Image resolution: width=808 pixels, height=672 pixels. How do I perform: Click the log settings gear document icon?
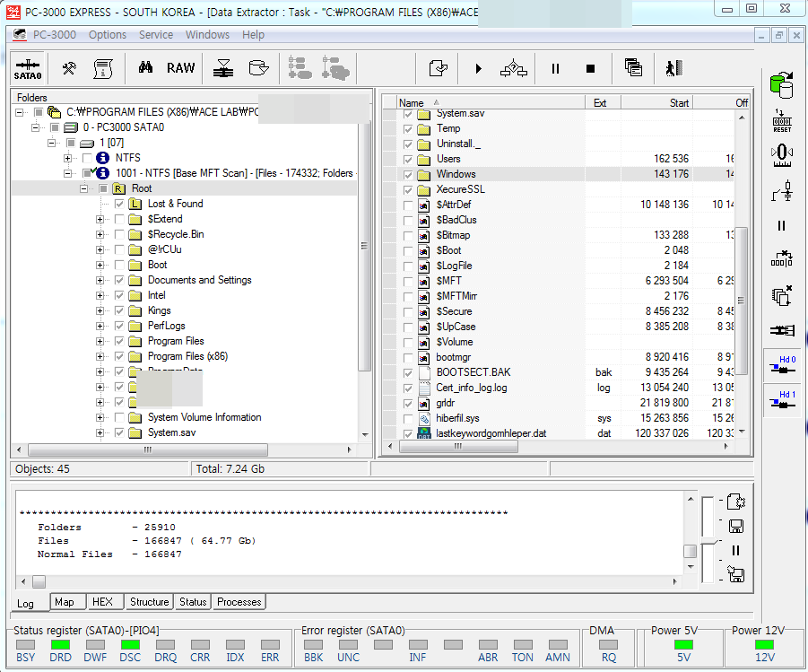point(736,502)
